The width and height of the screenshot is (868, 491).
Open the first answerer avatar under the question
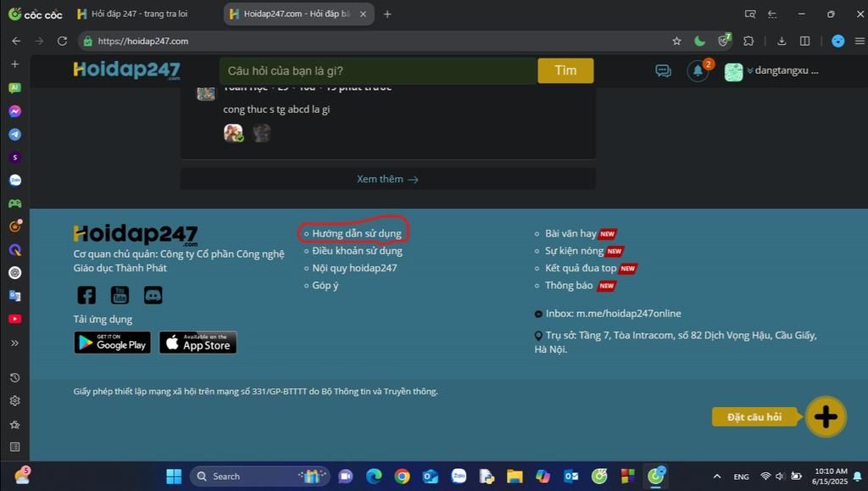[233, 133]
